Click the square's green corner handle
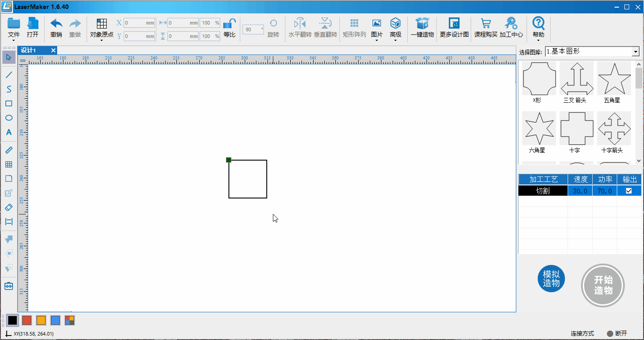The height and width of the screenshot is (340, 644). click(x=229, y=160)
